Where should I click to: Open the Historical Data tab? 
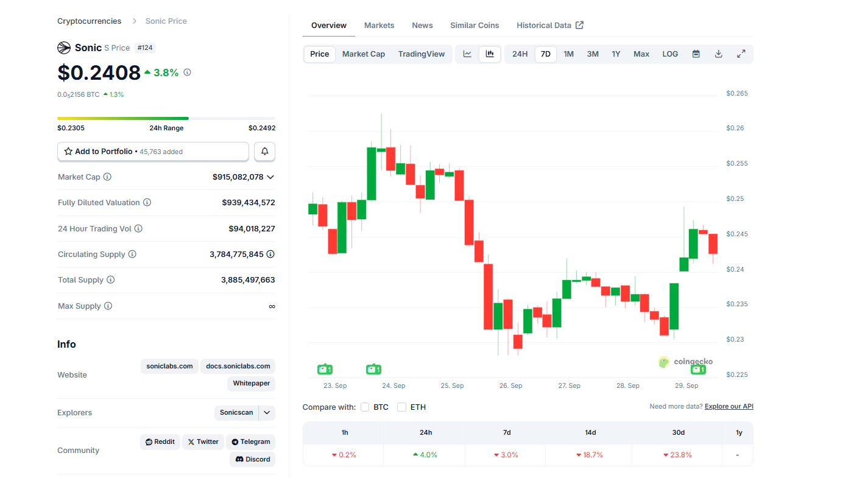tap(544, 25)
